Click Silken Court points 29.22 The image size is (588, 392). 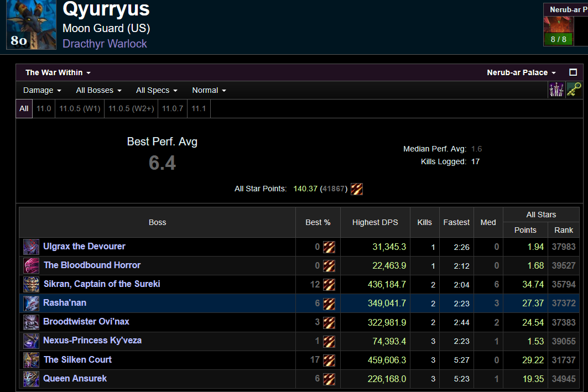coord(533,360)
